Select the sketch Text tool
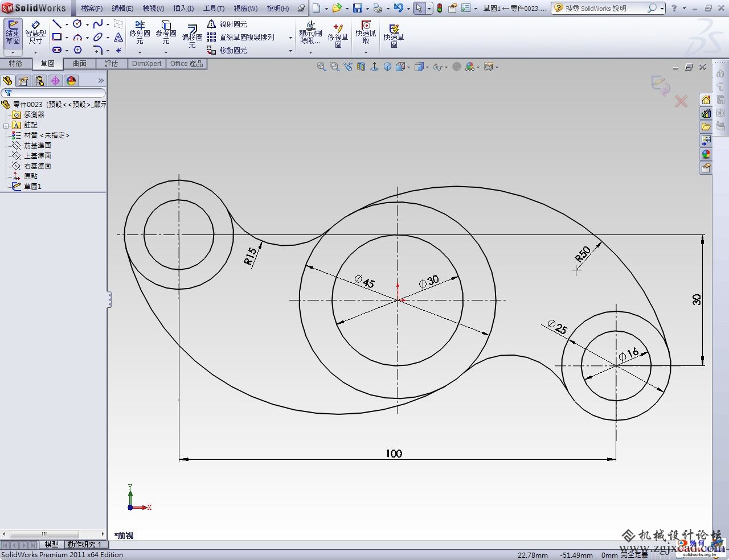 pos(118,37)
